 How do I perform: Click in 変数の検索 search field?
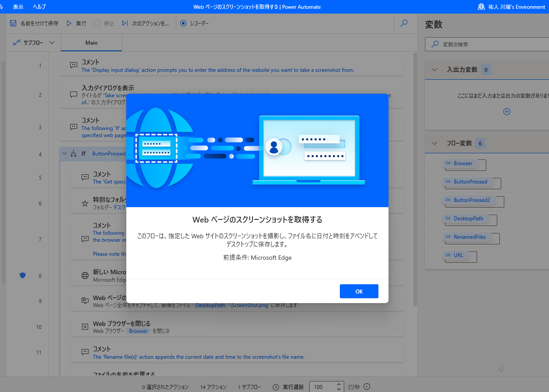487,44
